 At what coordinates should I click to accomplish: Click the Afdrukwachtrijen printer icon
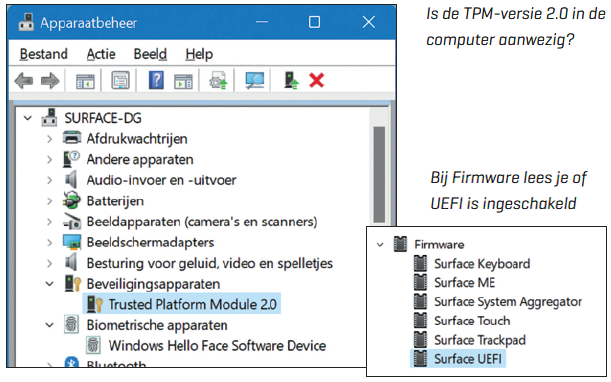pos(72,138)
